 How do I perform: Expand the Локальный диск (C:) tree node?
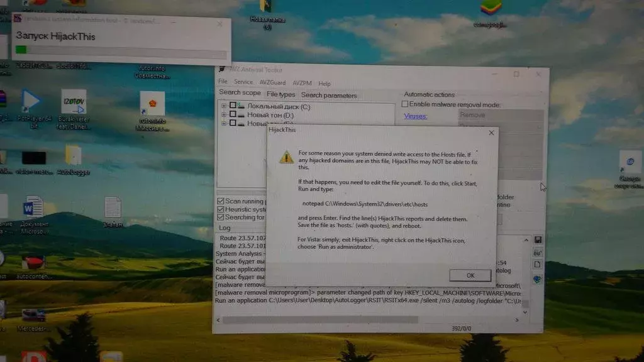224,106
